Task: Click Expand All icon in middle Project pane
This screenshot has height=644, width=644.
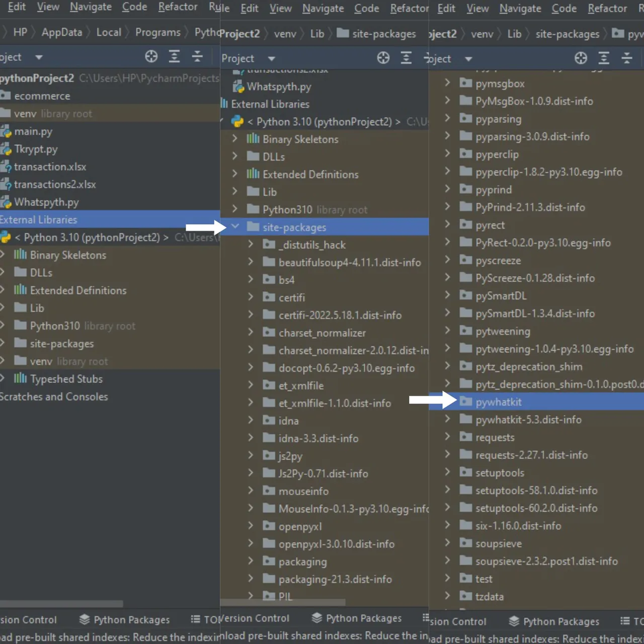Action: 406,58
